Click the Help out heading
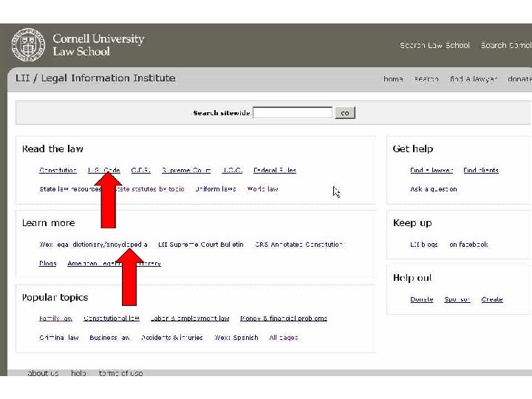532x399 pixels. (x=412, y=278)
